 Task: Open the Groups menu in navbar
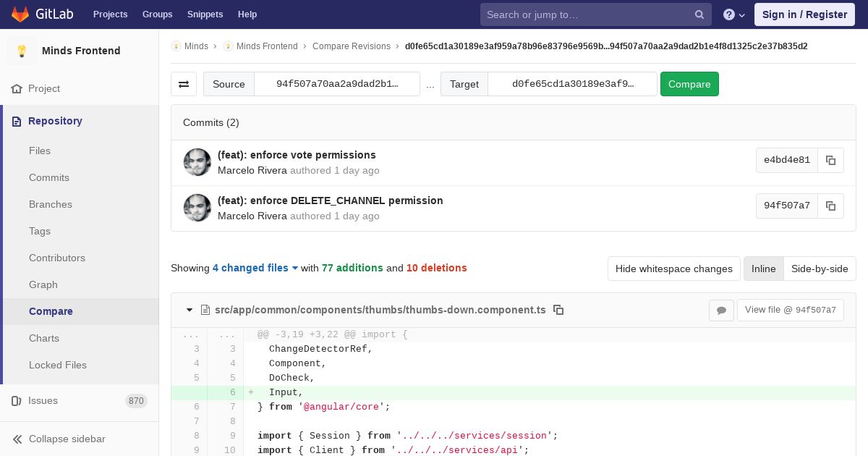click(x=157, y=14)
